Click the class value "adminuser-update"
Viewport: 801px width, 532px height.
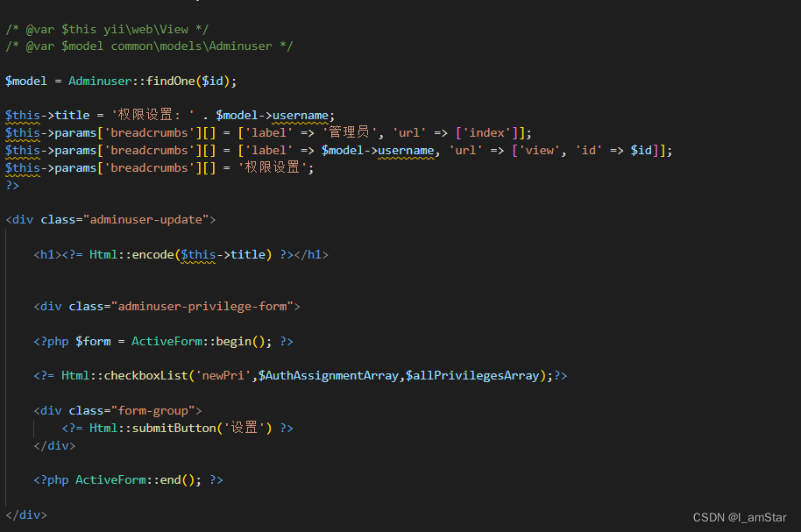point(145,220)
